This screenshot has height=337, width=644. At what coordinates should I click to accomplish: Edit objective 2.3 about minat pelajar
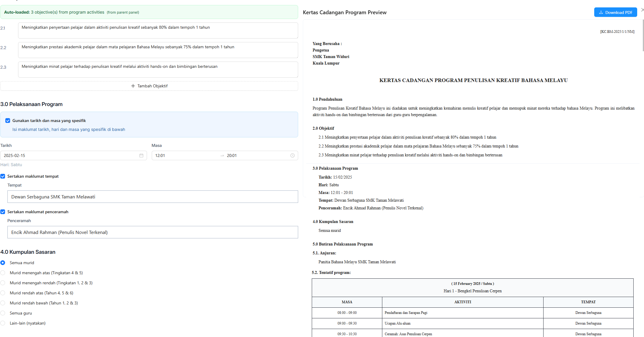pyautogui.click(x=158, y=69)
